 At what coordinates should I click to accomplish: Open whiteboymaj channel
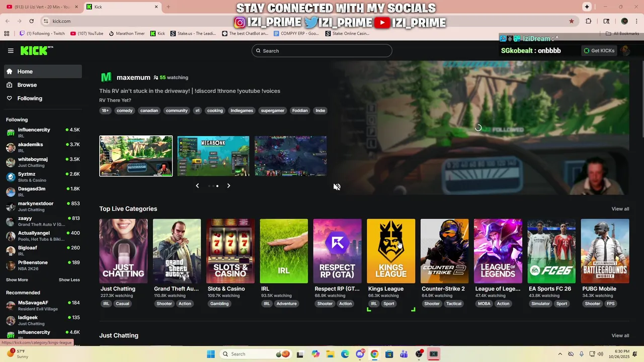(43, 162)
